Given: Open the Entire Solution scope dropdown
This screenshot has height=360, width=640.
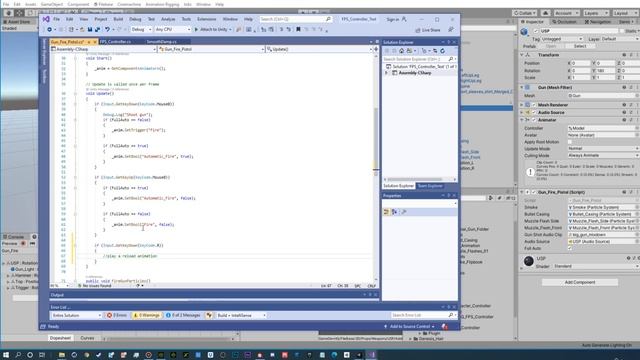Looking at the screenshot, I should [76, 316].
